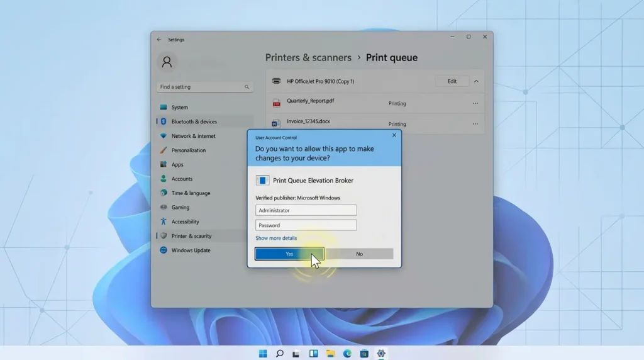Open Bluetooth & devices in the sidebar
This screenshot has height=360, width=644.
[204, 121]
